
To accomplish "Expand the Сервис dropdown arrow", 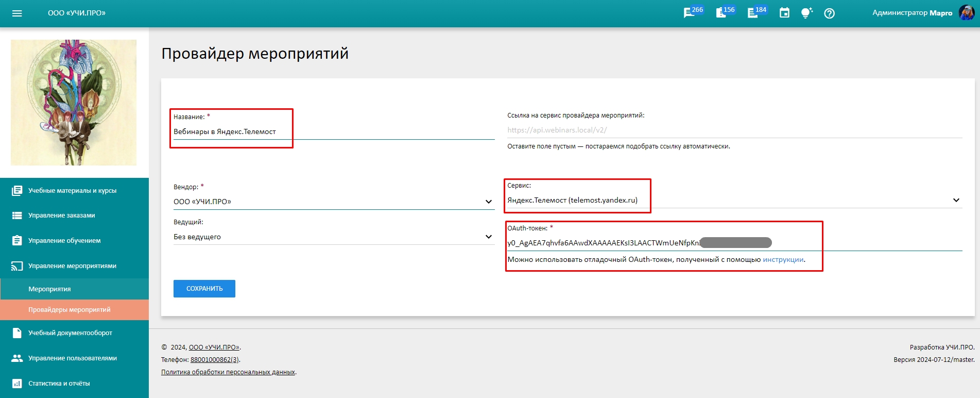I will click(956, 200).
